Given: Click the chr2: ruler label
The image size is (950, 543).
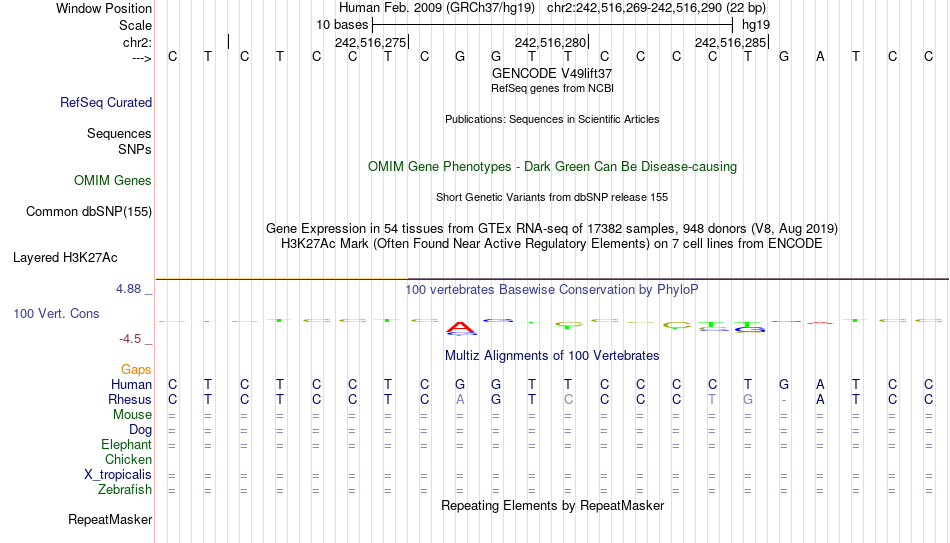Looking at the screenshot, I should coord(138,42).
